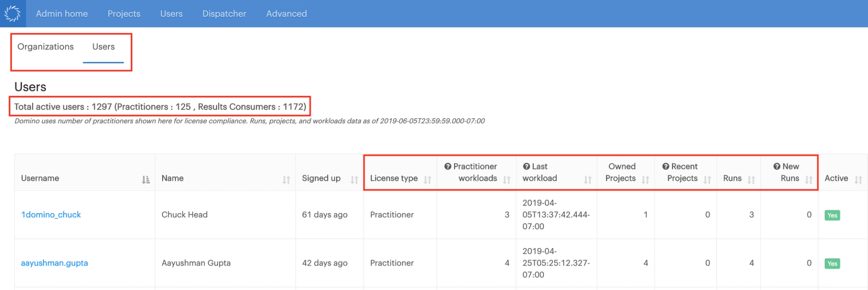The height and width of the screenshot is (290, 868).
Task: Toggle the Active status badge for 1domino_chuck
Action: tap(832, 215)
